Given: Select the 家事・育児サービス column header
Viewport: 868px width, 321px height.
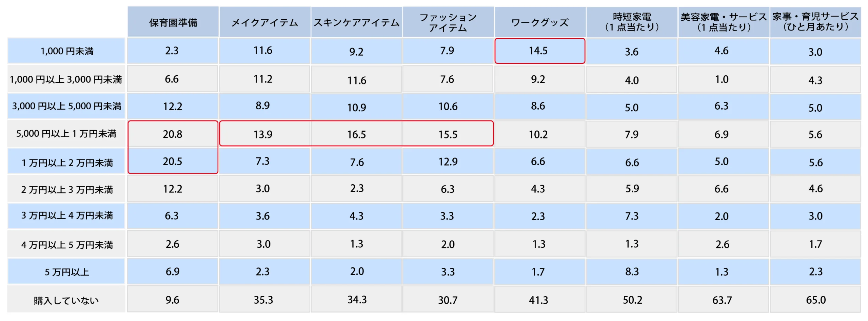Looking at the screenshot, I should [815, 22].
